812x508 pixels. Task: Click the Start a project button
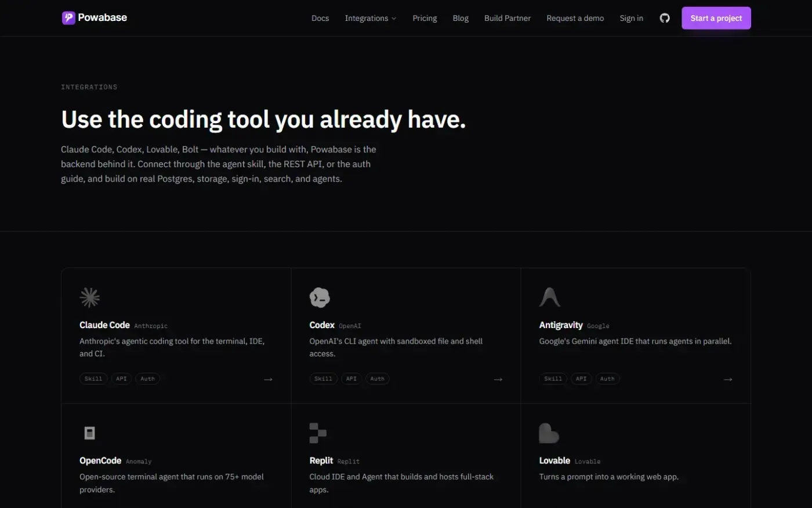(716, 18)
